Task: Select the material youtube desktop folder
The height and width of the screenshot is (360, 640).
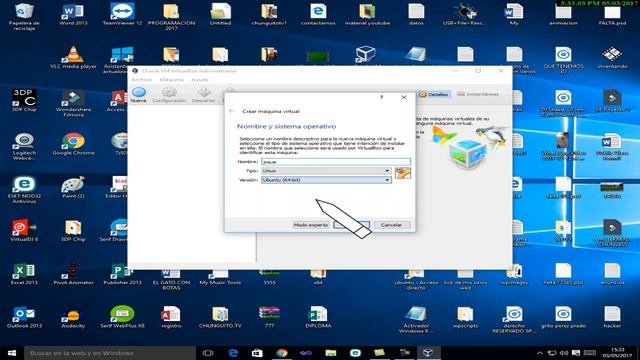Action: [x=367, y=15]
